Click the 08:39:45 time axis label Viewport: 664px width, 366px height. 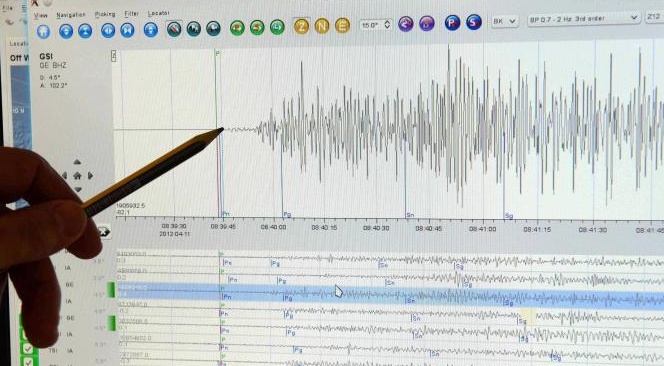point(223,227)
